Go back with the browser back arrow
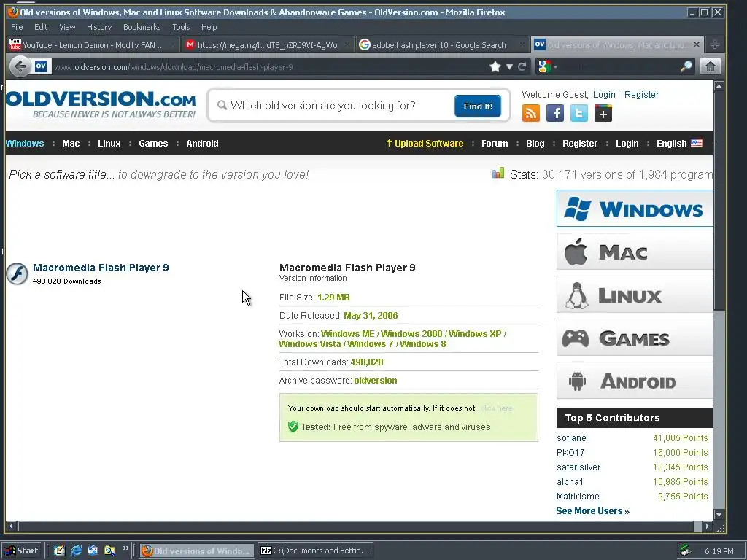Image resolution: width=747 pixels, height=560 pixels. [20, 66]
